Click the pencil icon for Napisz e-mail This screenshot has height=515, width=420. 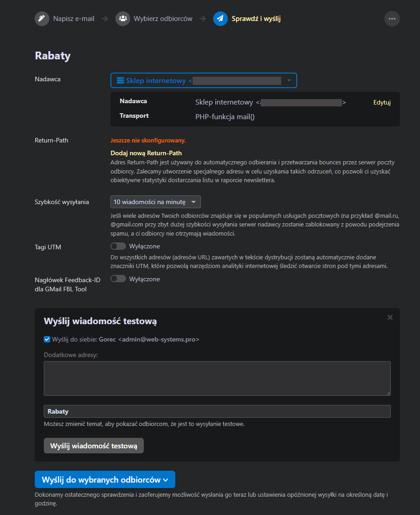click(x=42, y=19)
